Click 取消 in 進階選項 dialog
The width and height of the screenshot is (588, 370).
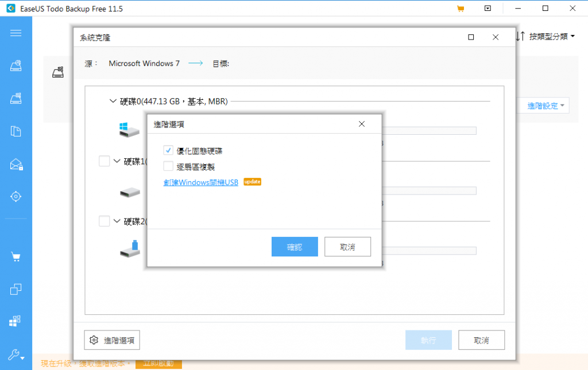click(x=347, y=247)
